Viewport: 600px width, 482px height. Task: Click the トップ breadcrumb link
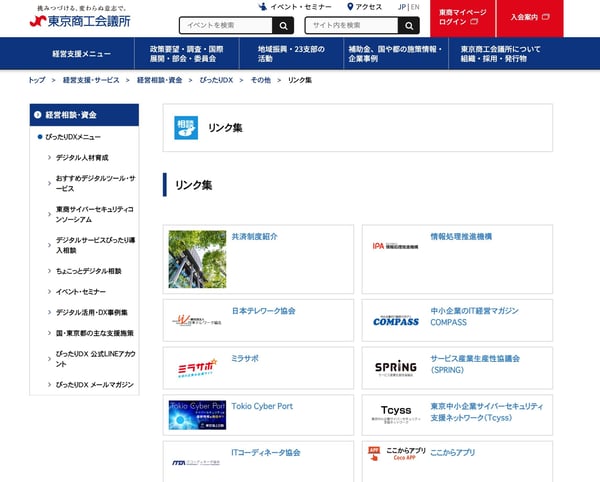pos(37,80)
